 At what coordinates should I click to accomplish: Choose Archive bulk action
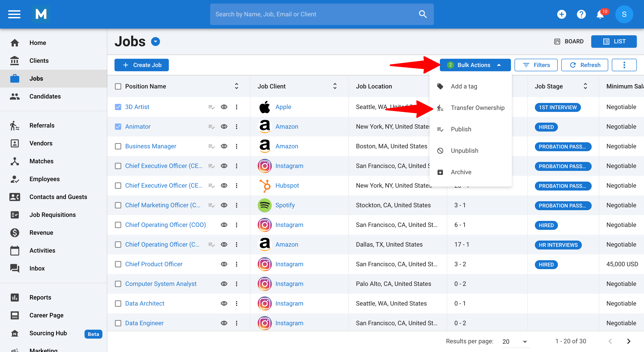470,172
